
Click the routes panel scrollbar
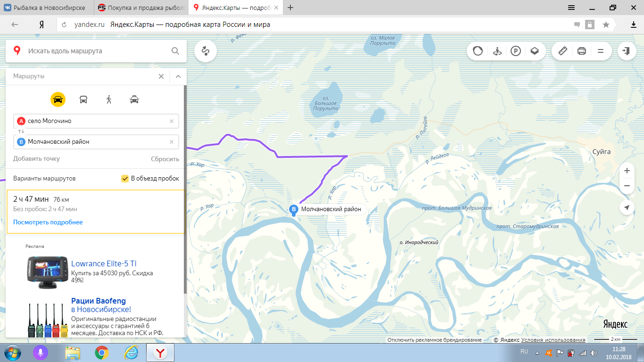(185, 189)
